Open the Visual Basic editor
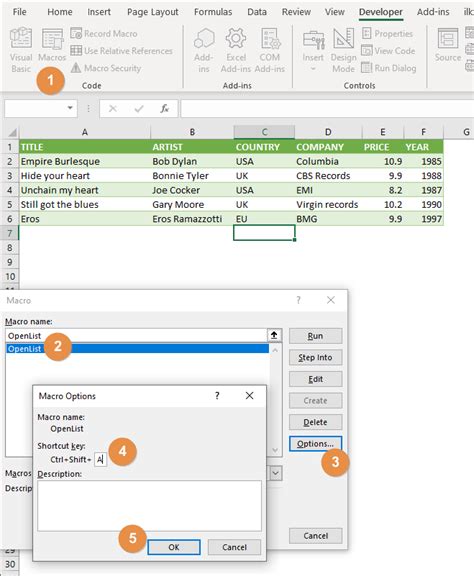 coord(21,50)
